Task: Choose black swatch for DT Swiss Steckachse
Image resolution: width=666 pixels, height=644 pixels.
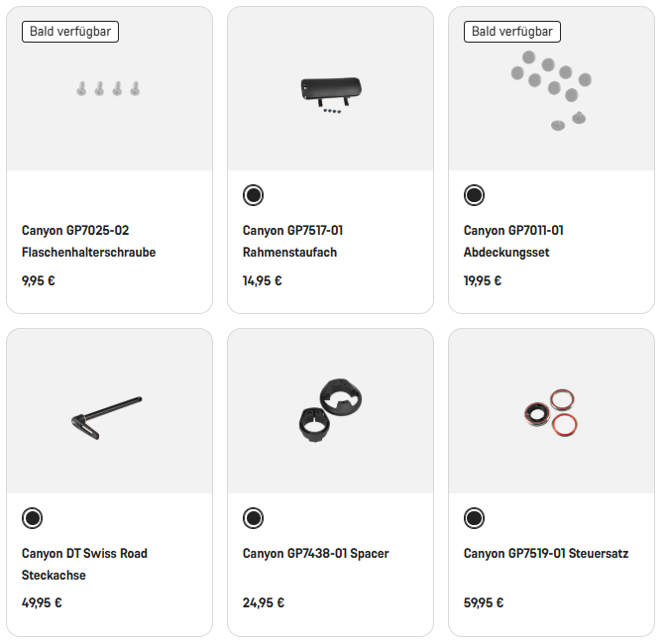Action: 32,518
